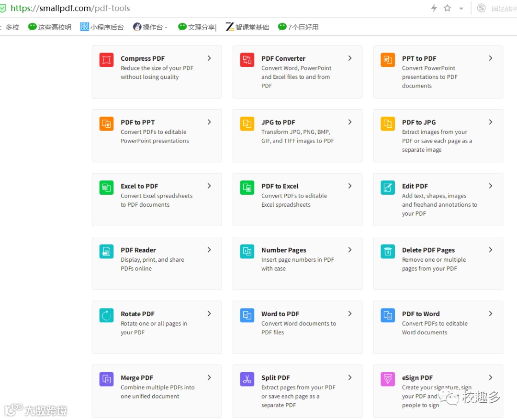The width and height of the screenshot is (517, 420).
Task: Click the chevron on PDF to Word card
Action: point(491,314)
